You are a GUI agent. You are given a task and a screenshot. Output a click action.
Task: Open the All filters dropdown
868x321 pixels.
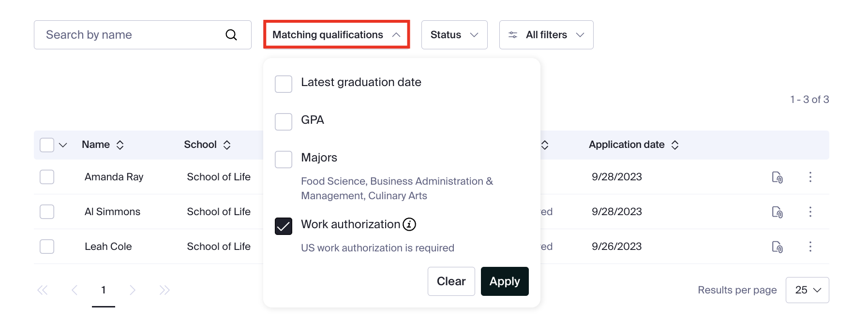pyautogui.click(x=546, y=35)
